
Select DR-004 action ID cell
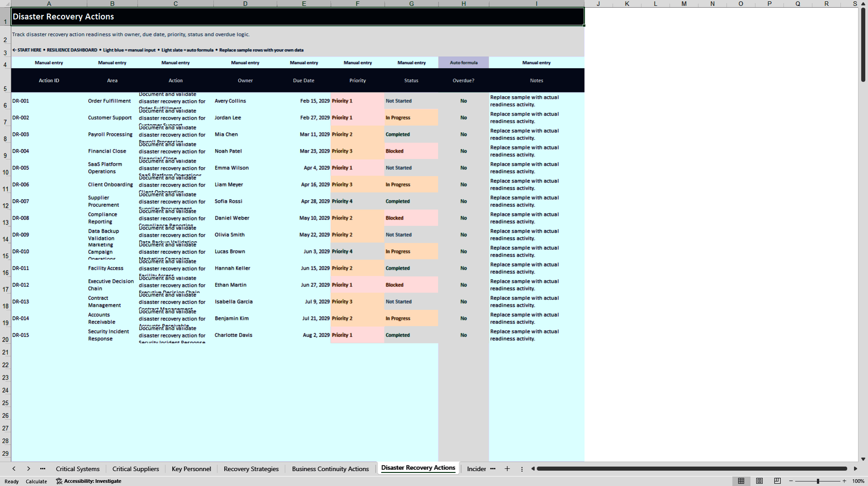coord(49,151)
